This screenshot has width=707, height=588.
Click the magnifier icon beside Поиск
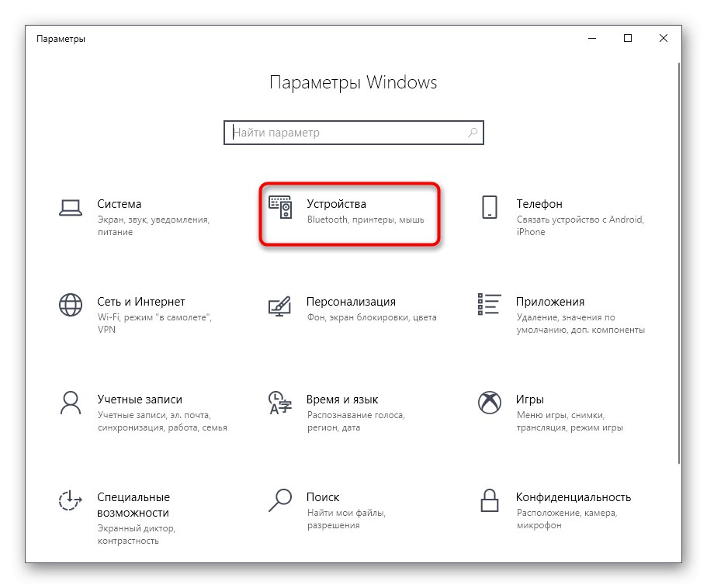279,502
